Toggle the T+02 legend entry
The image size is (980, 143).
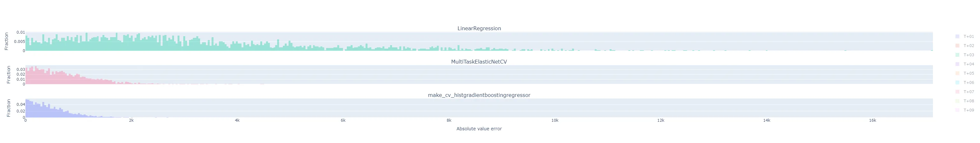pos(968,46)
